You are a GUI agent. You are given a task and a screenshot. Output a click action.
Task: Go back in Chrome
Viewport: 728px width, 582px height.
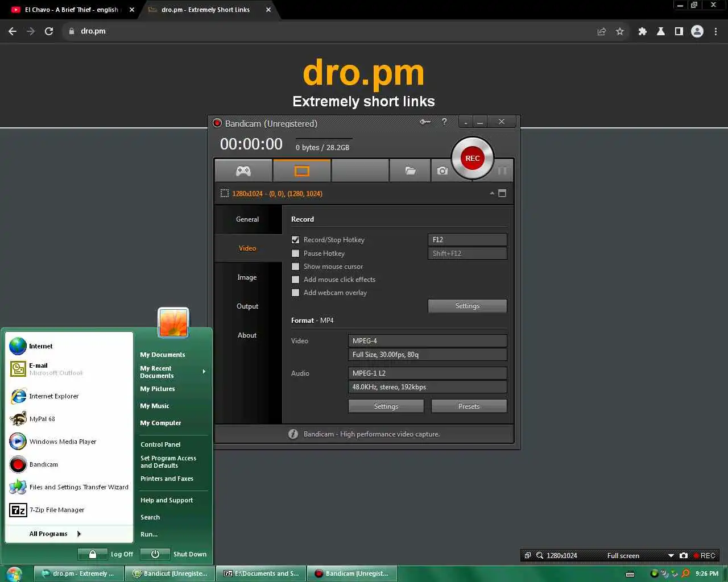click(13, 31)
